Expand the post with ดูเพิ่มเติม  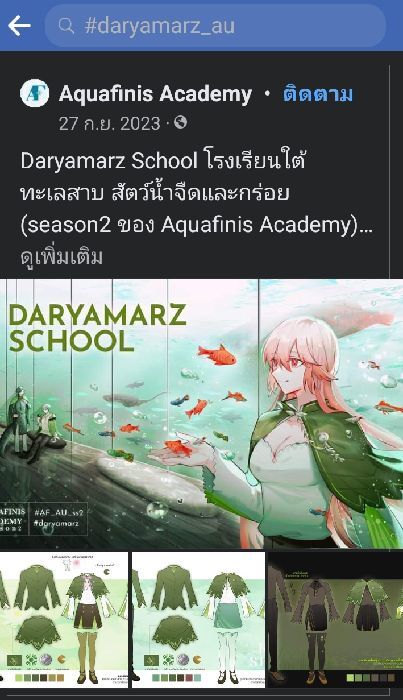click(x=62, y=257)
